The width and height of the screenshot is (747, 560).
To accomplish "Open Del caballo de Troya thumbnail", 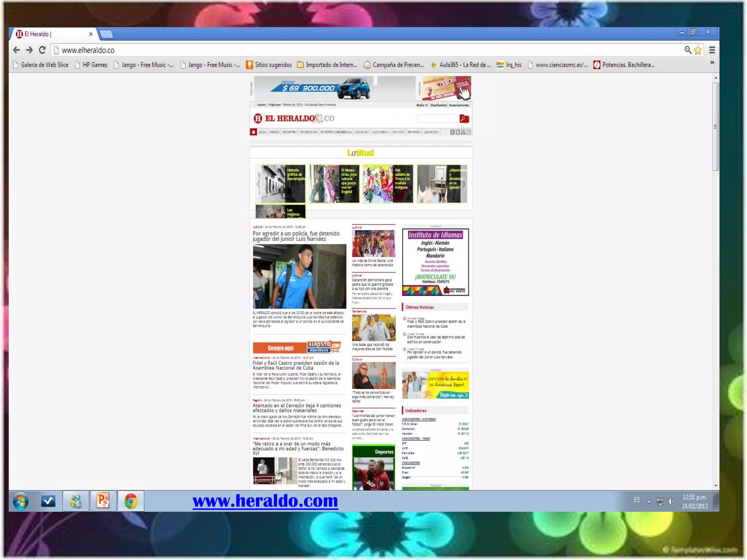I will coord(388,183).
